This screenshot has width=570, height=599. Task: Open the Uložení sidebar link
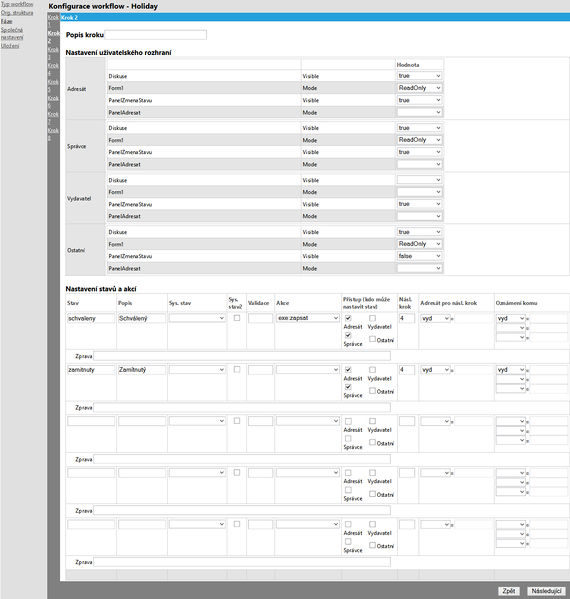click(10, 45)
